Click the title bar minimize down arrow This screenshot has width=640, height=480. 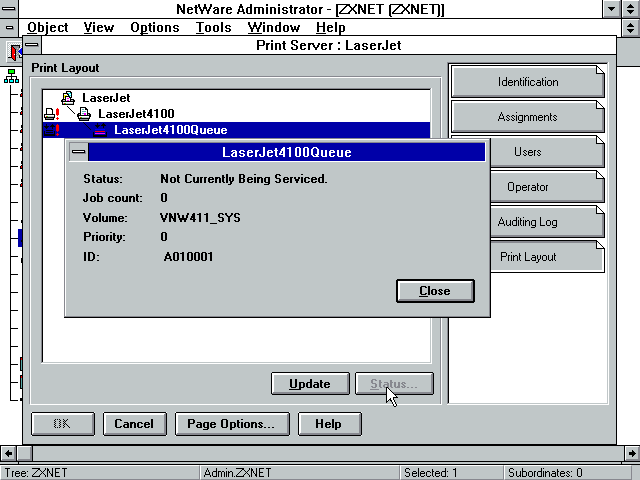point(611,9)
